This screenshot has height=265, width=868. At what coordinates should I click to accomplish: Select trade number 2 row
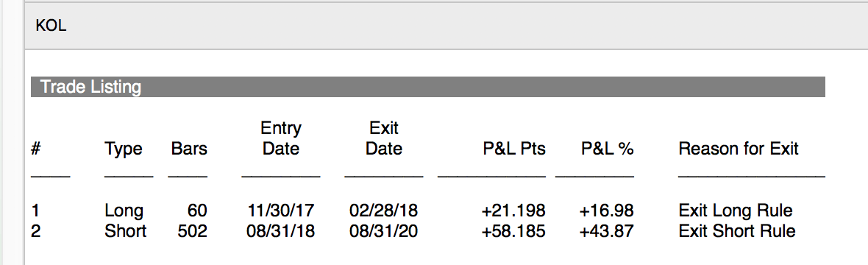[x=413, y=230]
